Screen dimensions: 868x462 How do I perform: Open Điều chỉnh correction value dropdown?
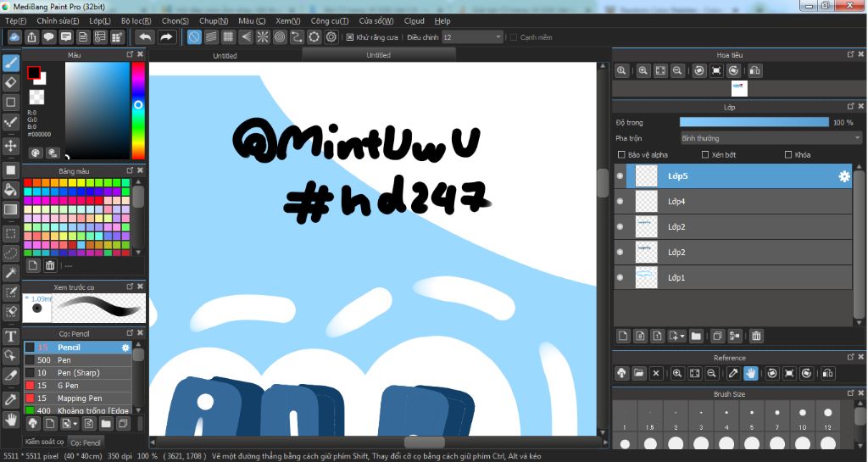472,37
